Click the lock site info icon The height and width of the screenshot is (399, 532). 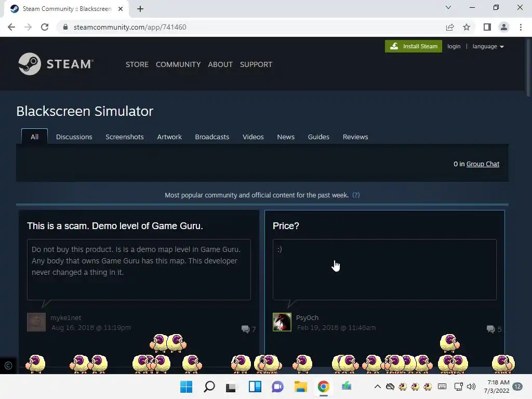pos(65,27)
